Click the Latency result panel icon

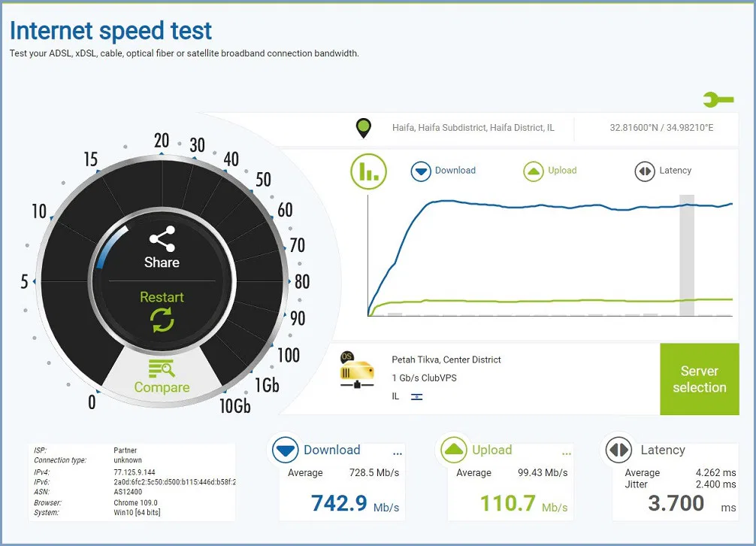(618, 450)
